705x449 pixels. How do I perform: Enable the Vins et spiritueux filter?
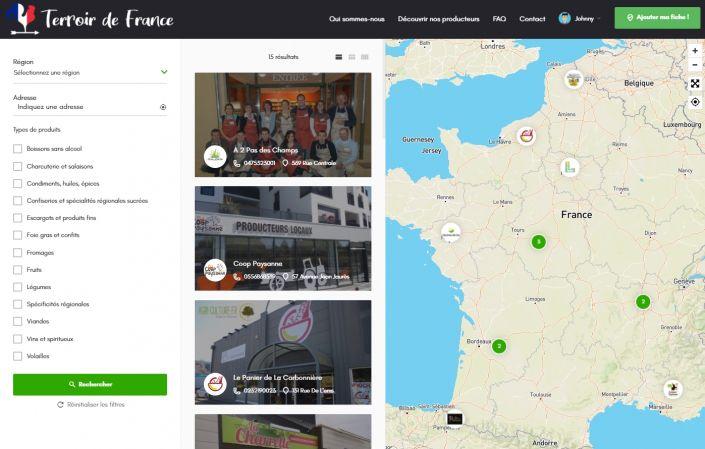[x=18, y=339]
